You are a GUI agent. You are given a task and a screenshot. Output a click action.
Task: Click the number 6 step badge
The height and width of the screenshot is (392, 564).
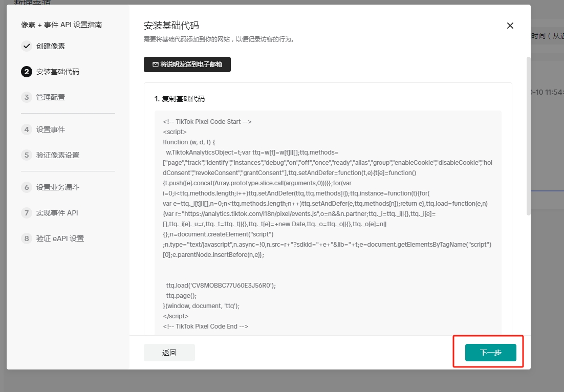27,187
